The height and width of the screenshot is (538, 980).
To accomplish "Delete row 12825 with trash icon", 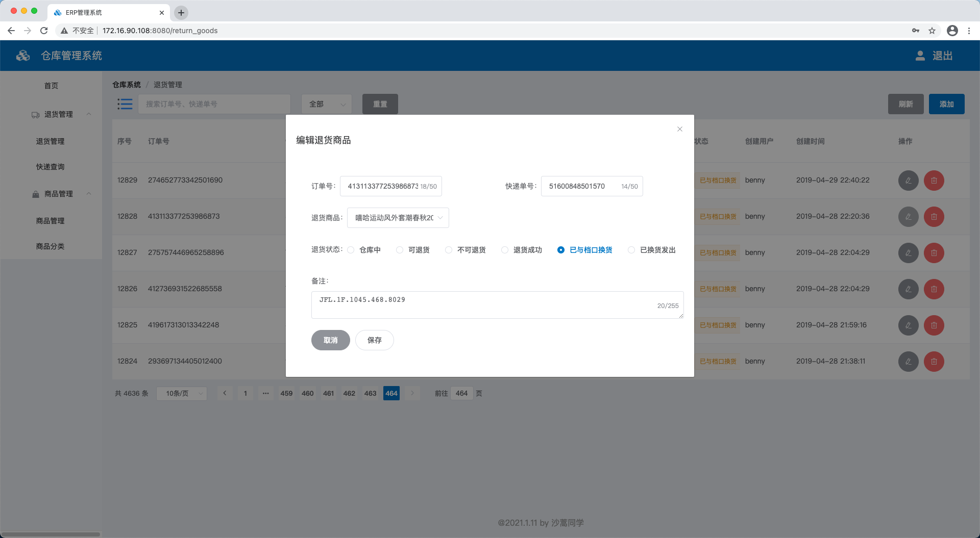I will point(934,325).
